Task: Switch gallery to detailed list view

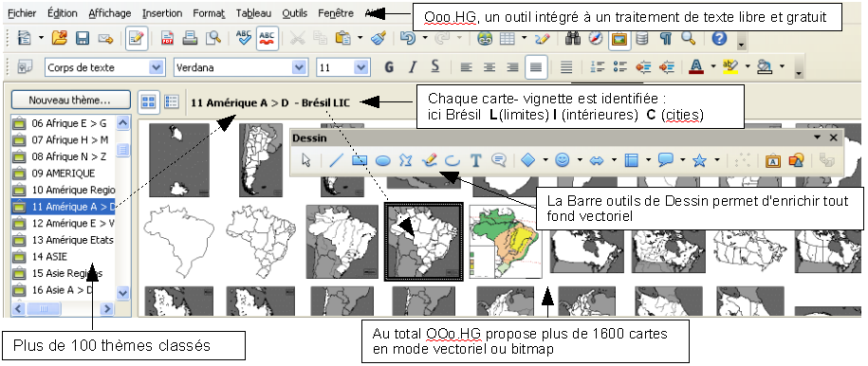Action: 172,101
